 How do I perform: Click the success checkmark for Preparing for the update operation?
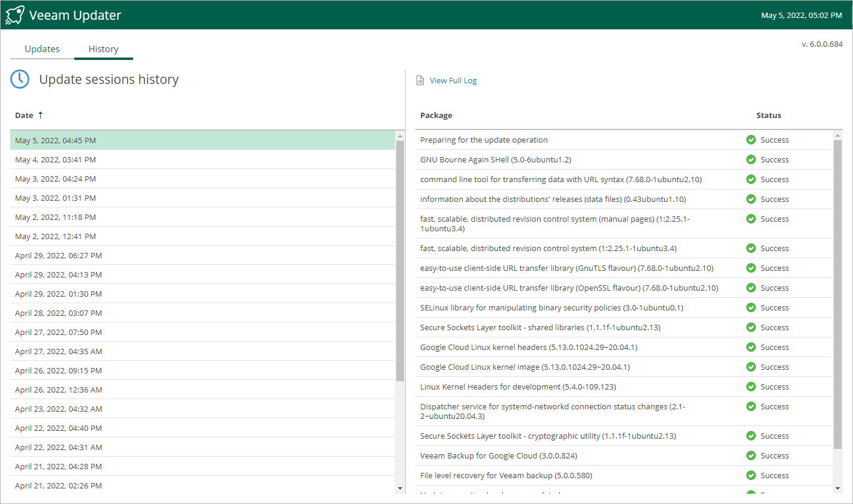[751, 140]
